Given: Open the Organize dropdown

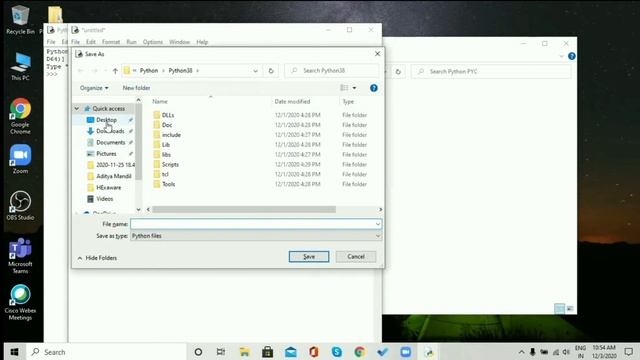Looking at the screenshot, I should click(94, 88).
